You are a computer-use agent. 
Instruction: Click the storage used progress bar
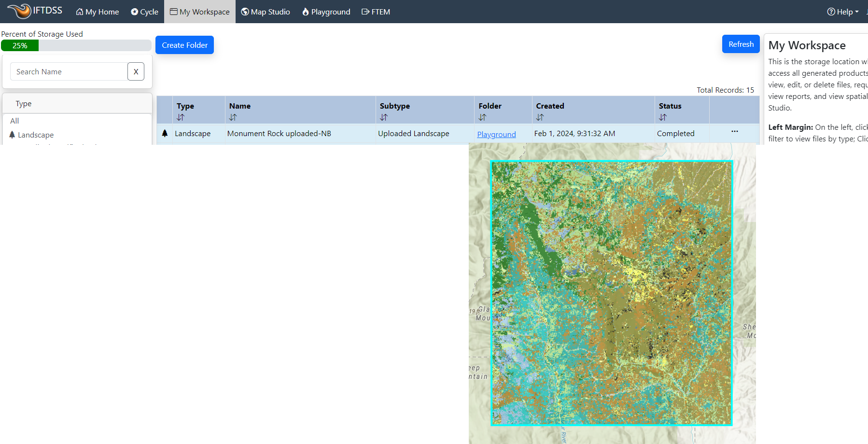pyautogui.click(x=76, y=45)
